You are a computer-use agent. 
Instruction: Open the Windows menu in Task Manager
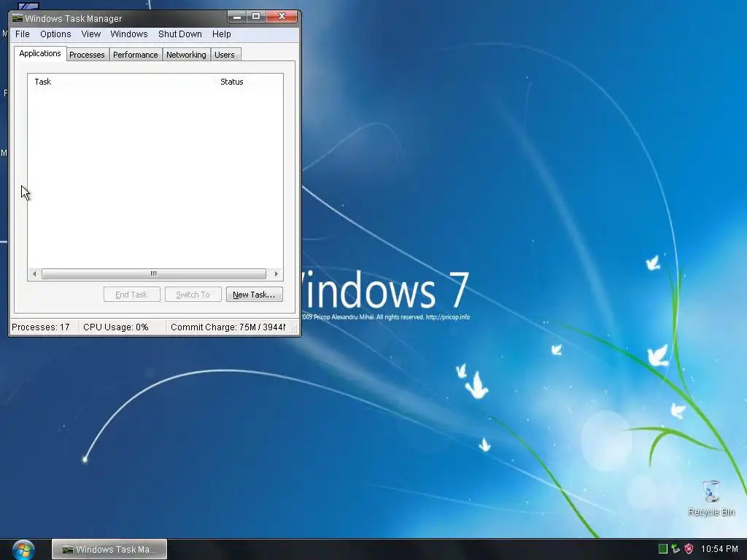pos(128,34)
